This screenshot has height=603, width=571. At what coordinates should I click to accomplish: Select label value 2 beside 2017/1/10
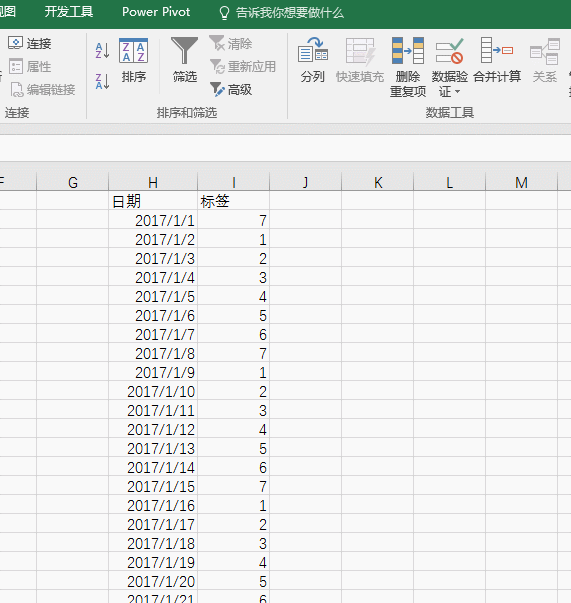point(233,391)
